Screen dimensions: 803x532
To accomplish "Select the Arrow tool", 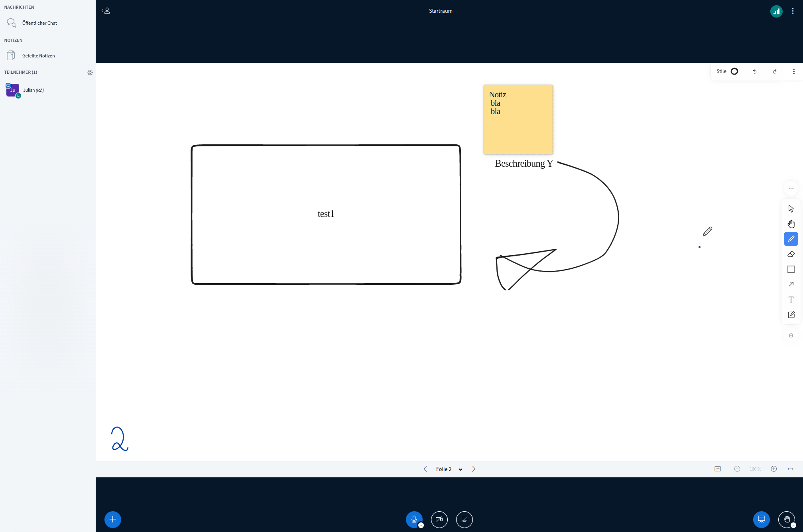I will click(791, 284).
